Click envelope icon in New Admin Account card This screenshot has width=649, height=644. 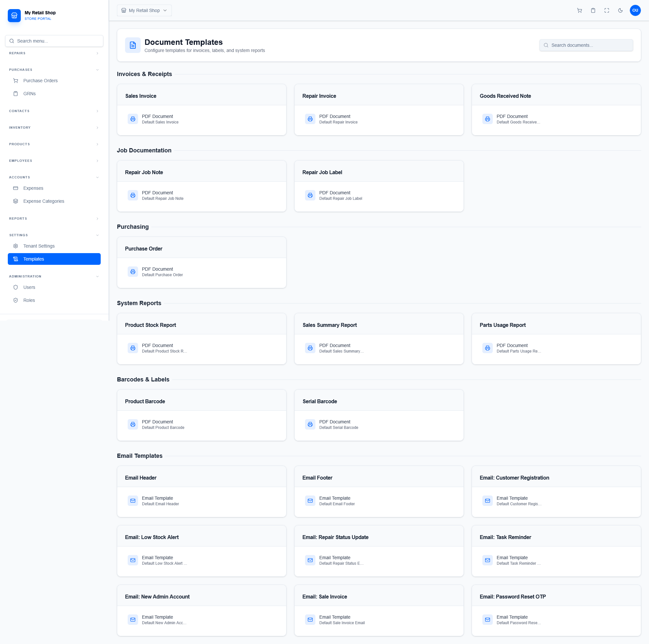click(x=133, y=620)
